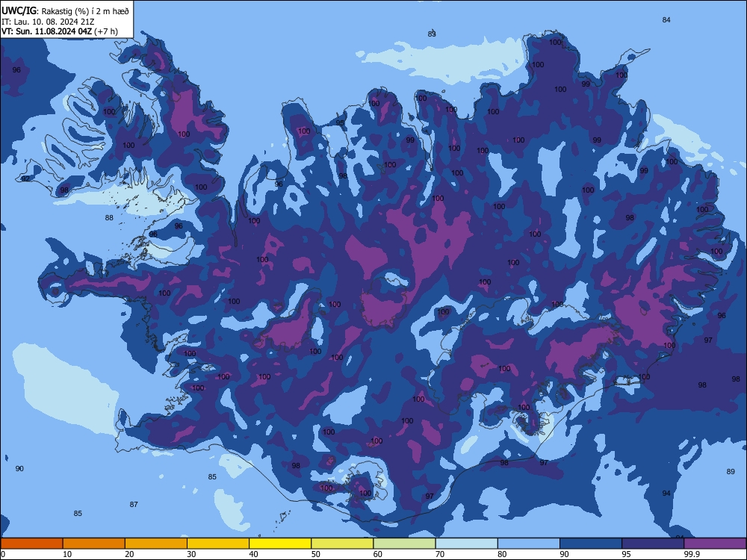Click the '88' humidity value on the map
Image resolution: width=747 pixels, height=560 pixels.
[109, 217]
